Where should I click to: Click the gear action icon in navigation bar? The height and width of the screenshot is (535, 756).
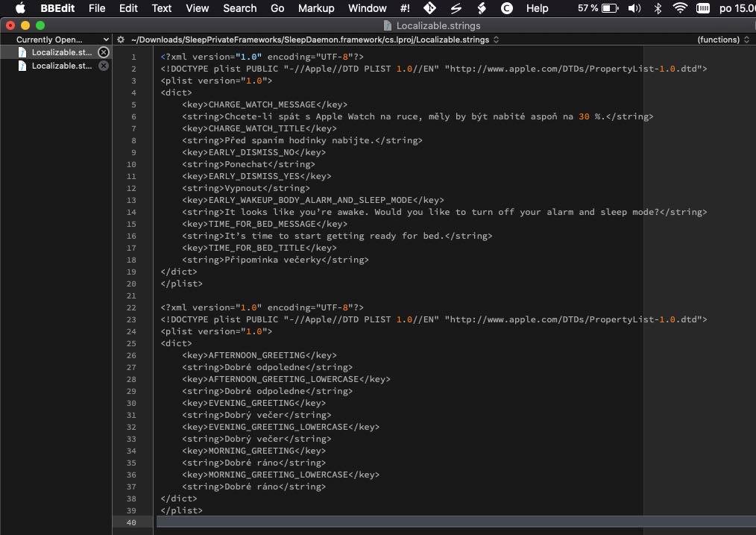point(121,40)
